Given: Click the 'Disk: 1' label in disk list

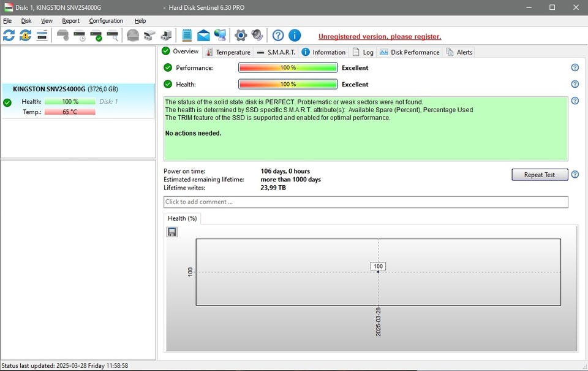Looking at the screenshot, I should click(x=108, y=101).
